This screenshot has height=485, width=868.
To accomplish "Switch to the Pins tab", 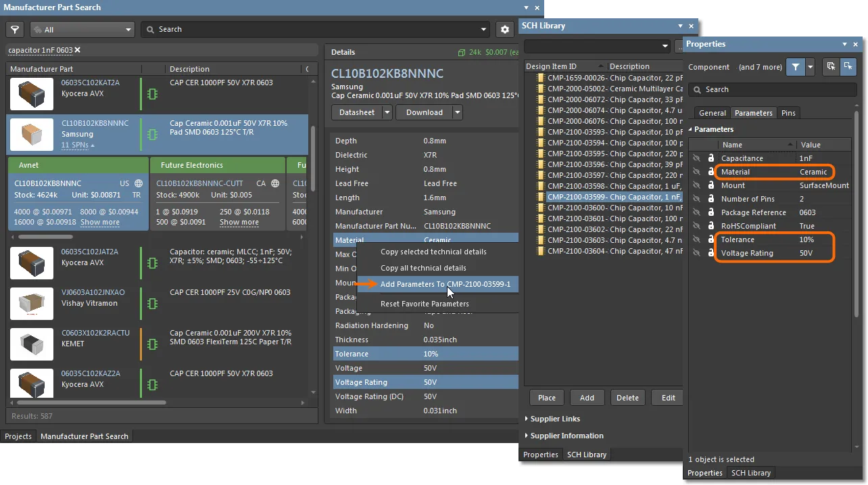I will [788, 113].
